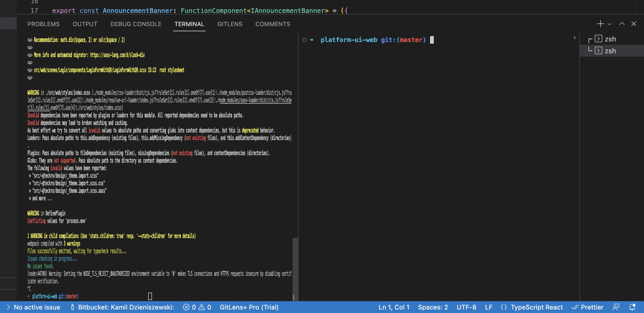This screenshot has width=644, height=313.
Task: Open a new terminal with the plus icon
Action: coord(600,24)
